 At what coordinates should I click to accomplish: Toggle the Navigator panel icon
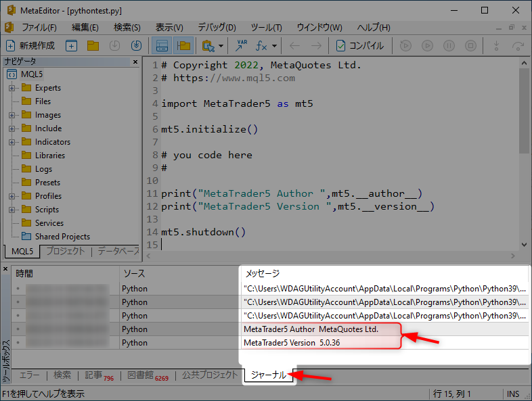click(x=183, y=45)
